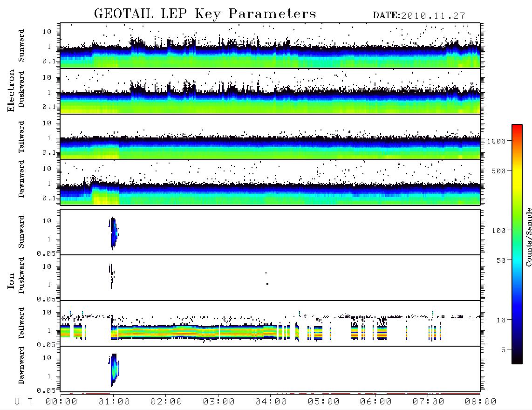532x410 pixels.
Task: Select the Electron Dawnward panel label
Action: coord(21,179)
